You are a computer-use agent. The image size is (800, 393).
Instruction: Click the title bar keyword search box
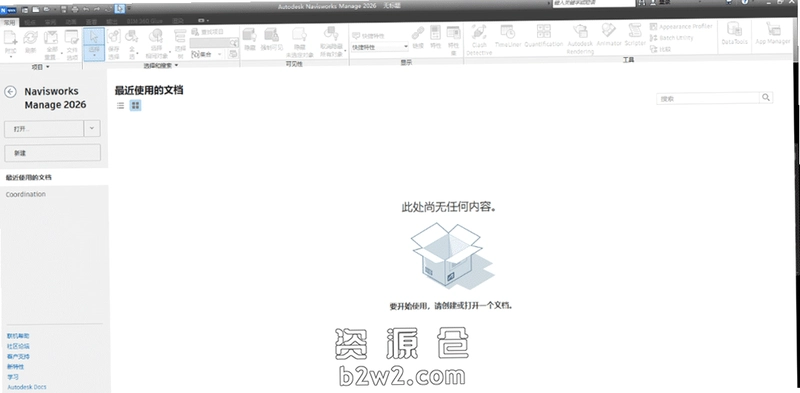[594, 3]
